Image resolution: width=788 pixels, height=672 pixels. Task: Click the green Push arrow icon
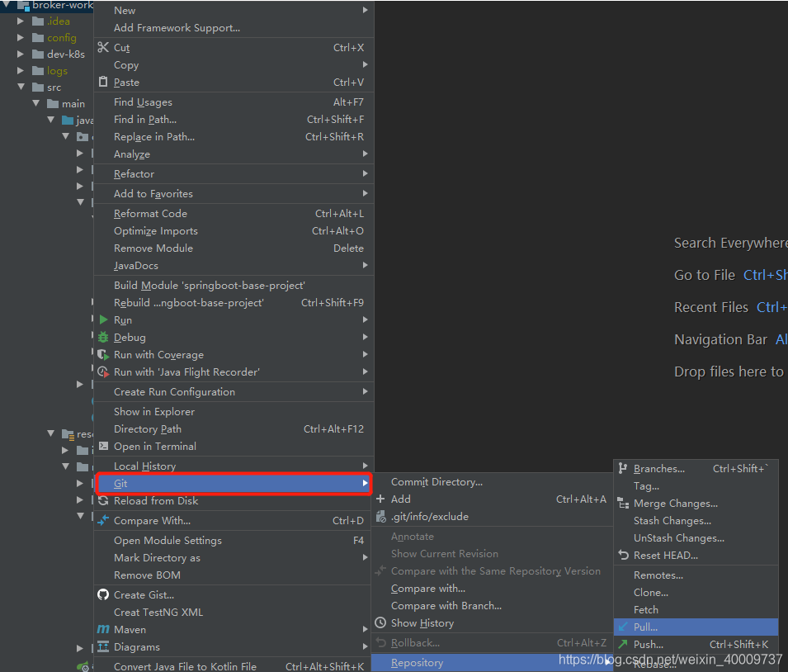pos(623,644)
